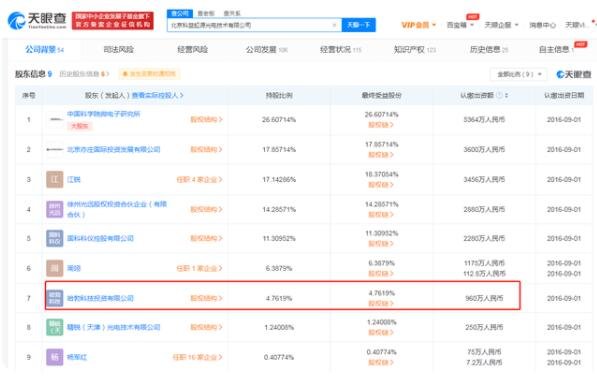The width and height of the screenshot is (597, 384).
Task: Open 股权结构 for 哈勃科技投资有限公司
Action: pyautogui.click(x=206, y=298)
